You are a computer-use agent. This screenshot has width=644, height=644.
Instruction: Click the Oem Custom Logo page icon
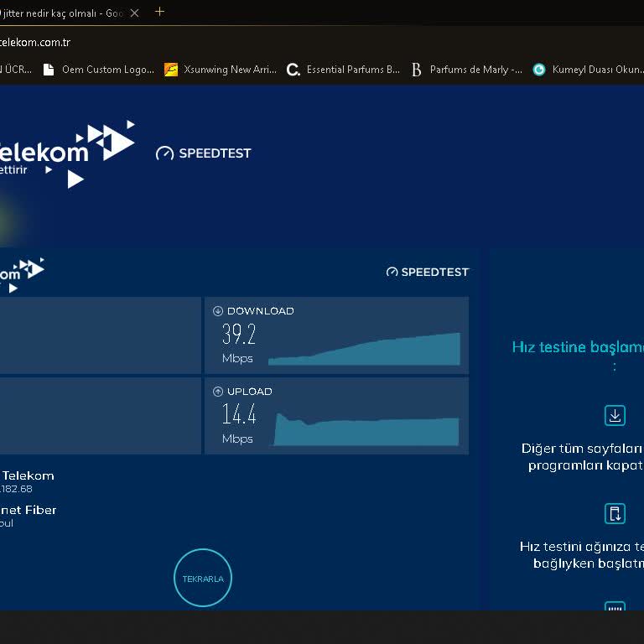(x=49, y=70)
